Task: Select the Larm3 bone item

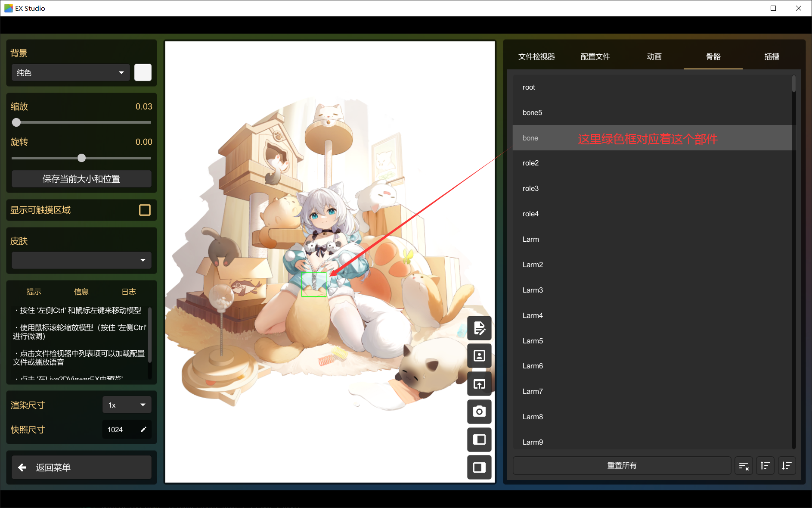Action: click(652, 290)
